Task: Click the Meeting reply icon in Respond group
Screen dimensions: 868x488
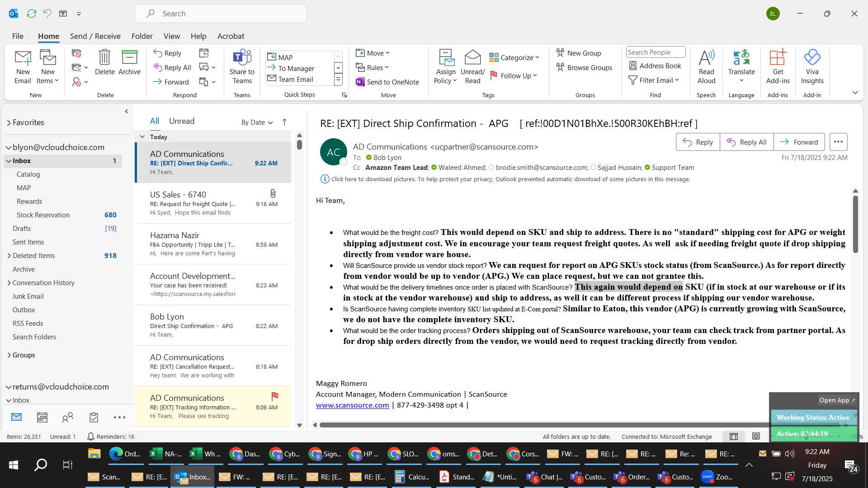Action: coord(204,53)
